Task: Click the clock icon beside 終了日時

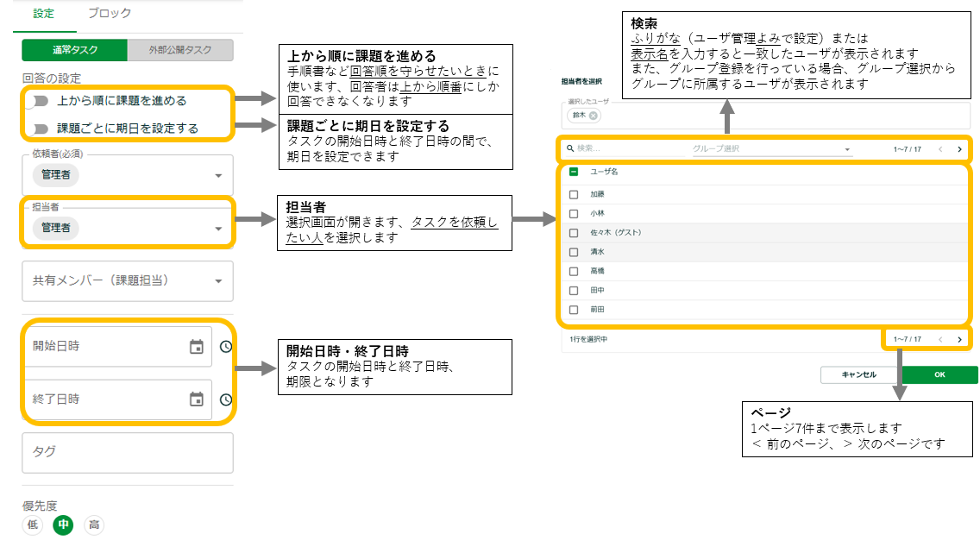Action: pyautogui.click(x=226, y=399)
